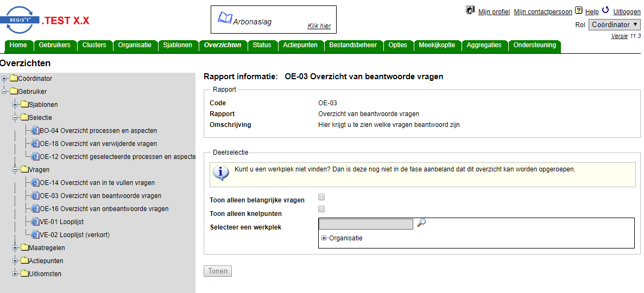Click the Vragen folder icon
Screen dimensions: 644x293
pyautogui.click(x=24, y=169)
